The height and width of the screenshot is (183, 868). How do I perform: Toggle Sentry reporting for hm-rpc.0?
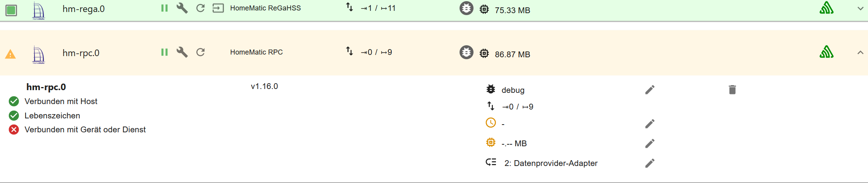[826, 52]
